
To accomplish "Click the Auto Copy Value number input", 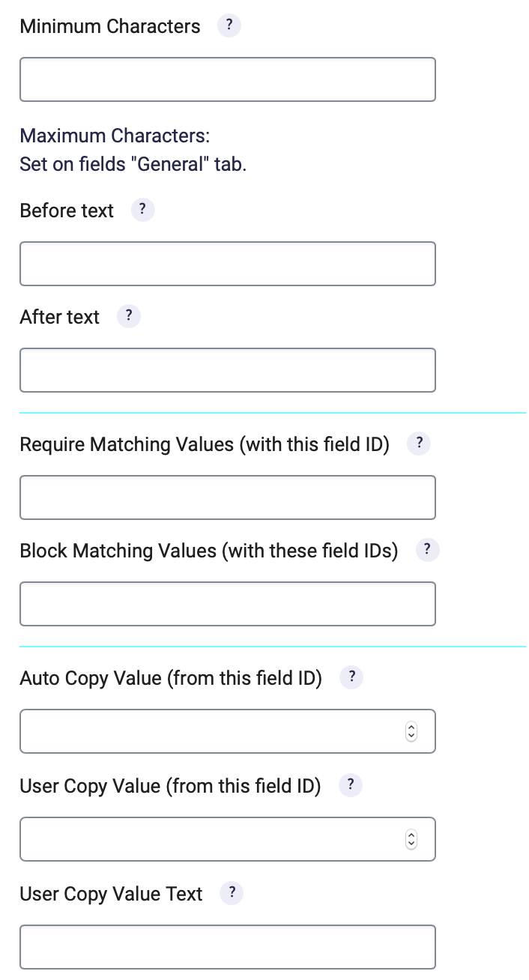I will coord(210,731).
